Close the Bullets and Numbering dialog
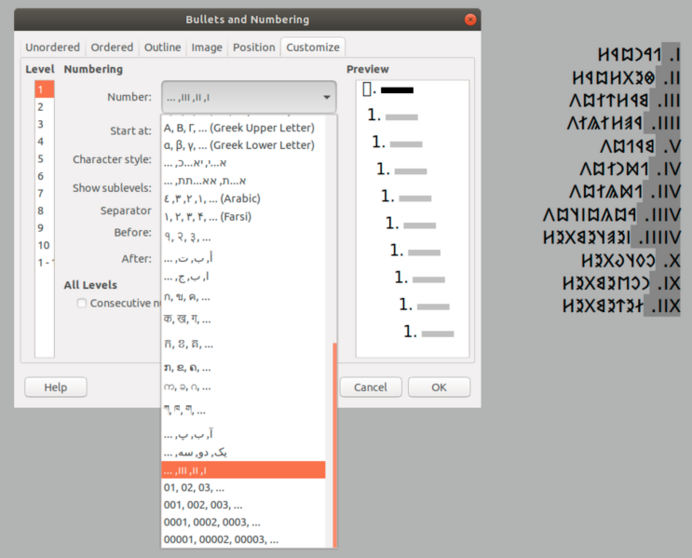The width and height of the screenshot is (692, 558). 470,20
